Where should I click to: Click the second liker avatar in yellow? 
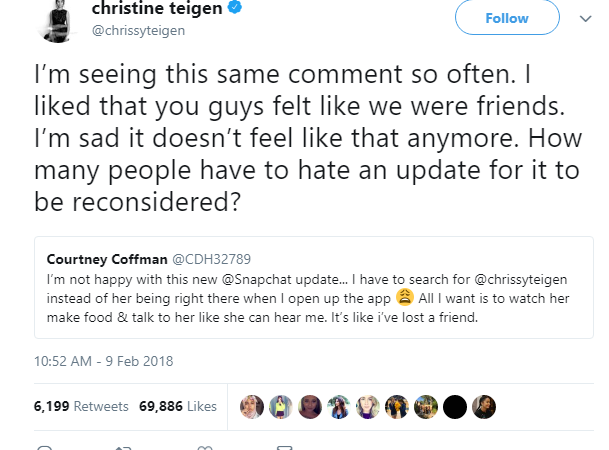click(281, 406)
